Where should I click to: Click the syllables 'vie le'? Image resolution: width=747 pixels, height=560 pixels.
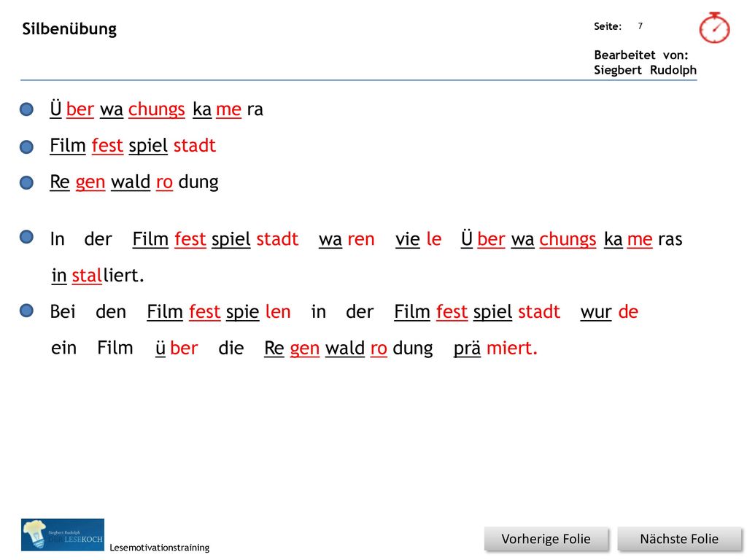tap(418, 239)
